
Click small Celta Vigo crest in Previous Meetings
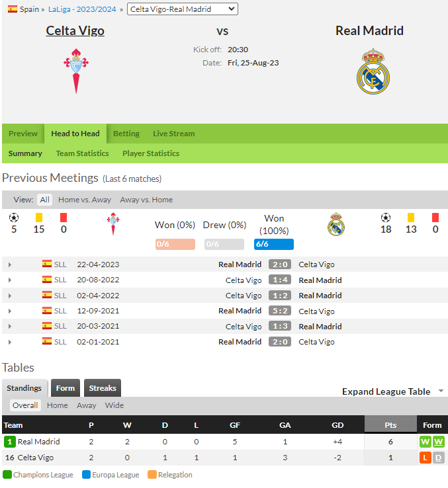click(113, 224)
